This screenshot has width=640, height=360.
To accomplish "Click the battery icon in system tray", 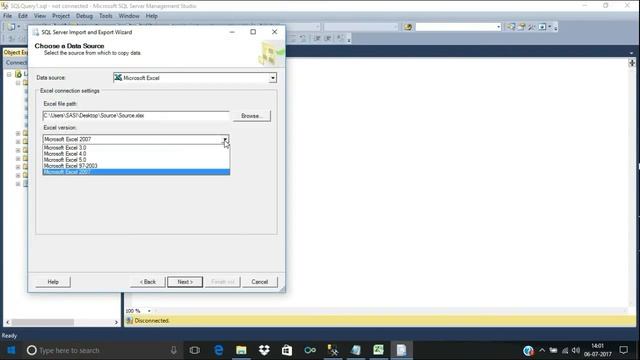I will [553, 350].
